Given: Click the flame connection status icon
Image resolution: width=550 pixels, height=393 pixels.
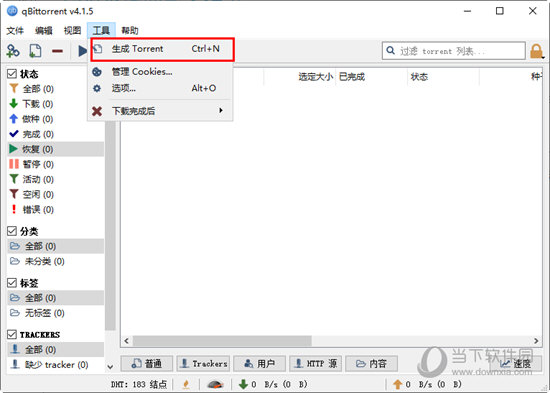Looking at the screenshot, I should 186,384.
